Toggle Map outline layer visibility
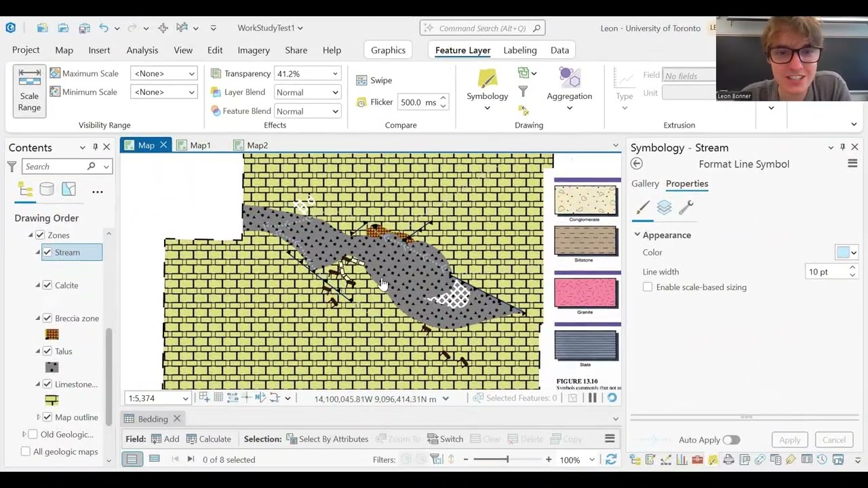The width and height of the screenshot is (868, 488). pyautogui.click(x=47, y=418)
